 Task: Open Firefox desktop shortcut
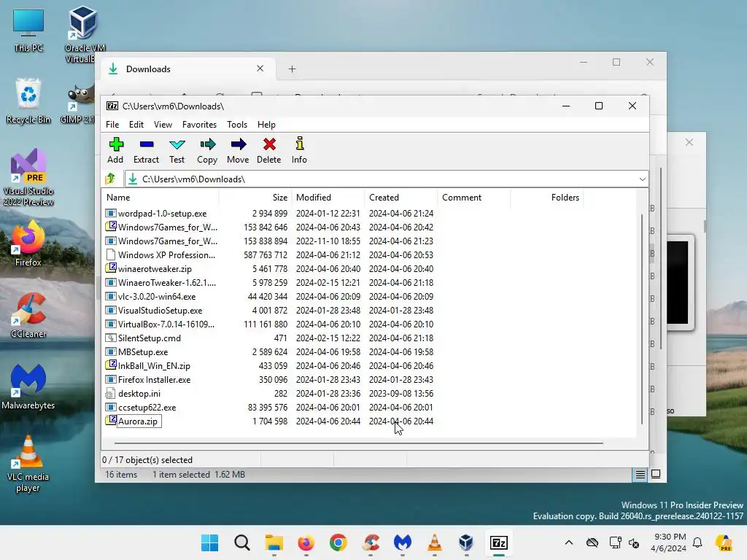tap(28, 244)
